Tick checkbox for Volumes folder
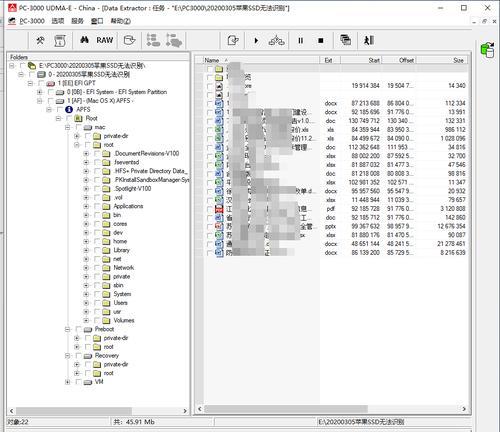This screenshot has height=432, width=500. pyautogui.click(x=97, y=321)
